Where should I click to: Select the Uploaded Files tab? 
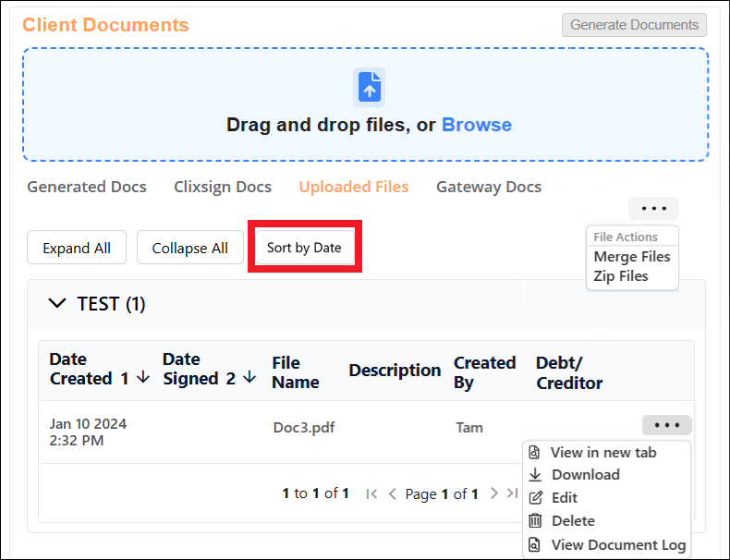coord(354,187)
